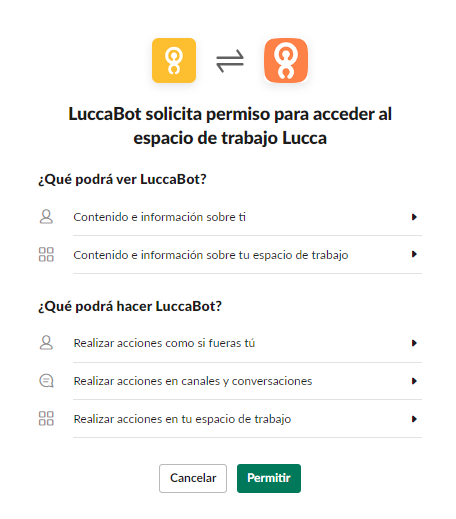The width and height of the screenshot is (456, 519).
Task: Click the yellow LuccaBot app icon
Action: [174, 60]
